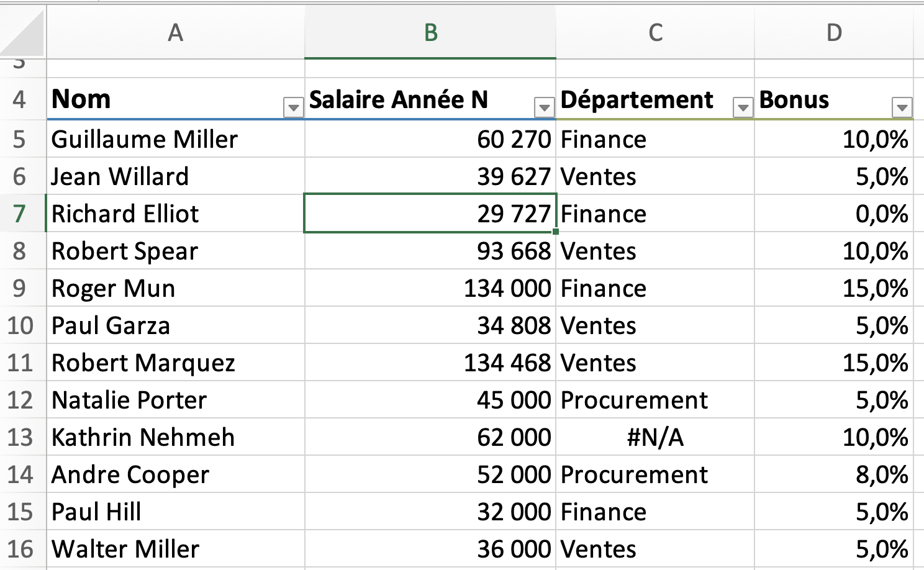Open the Nom column filter dropdown
The height and width of the screenshot is (570, 924).
292,106
